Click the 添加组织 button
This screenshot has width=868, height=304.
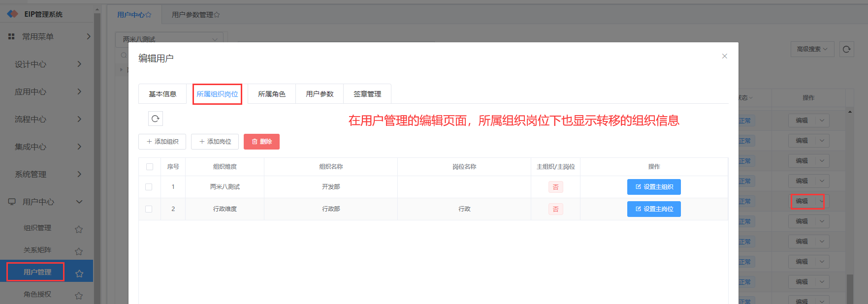tap(162, 142)
